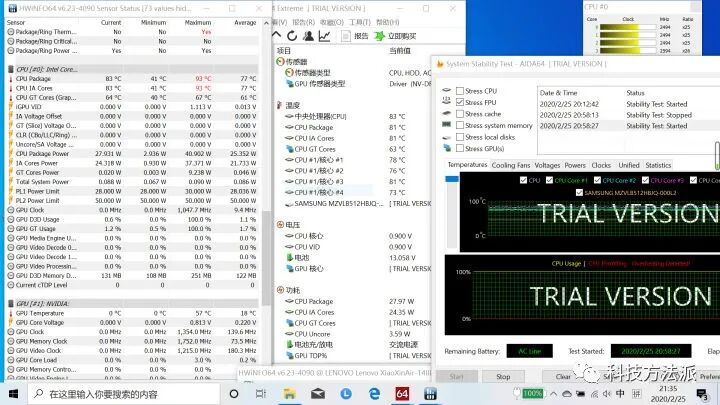Click the 立即购买 buy now button
This screenshot has height=405, width=720.
click(x=395, y=36)
